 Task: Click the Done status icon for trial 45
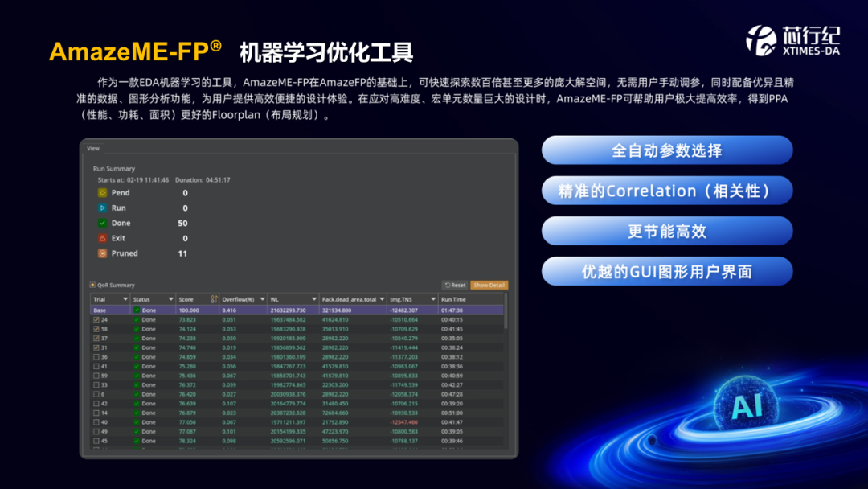[136, 441]
